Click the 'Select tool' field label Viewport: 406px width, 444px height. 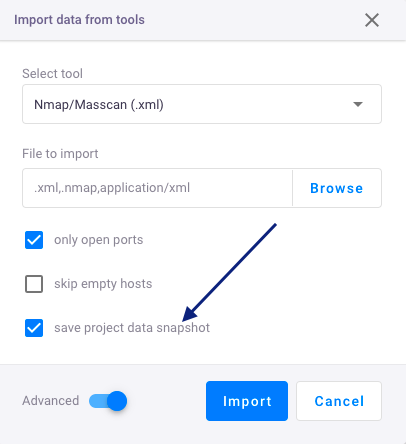click(x=52, y=74)
